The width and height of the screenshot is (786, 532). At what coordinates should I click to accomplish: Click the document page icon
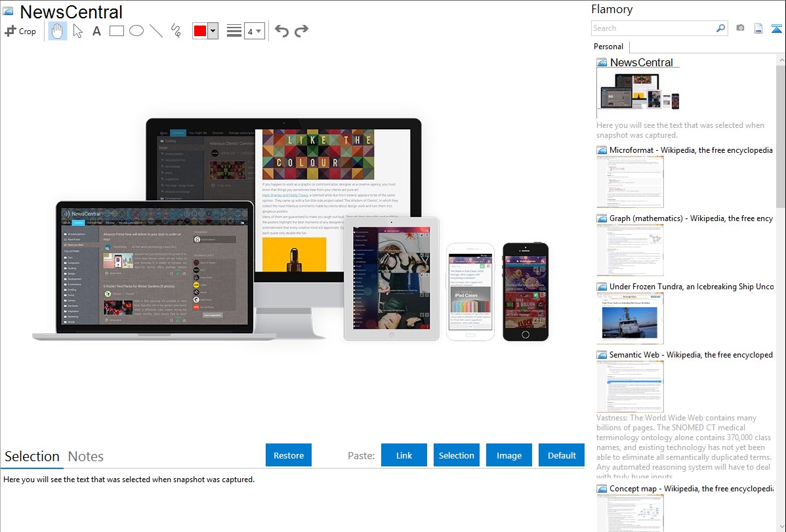(758, 28)
